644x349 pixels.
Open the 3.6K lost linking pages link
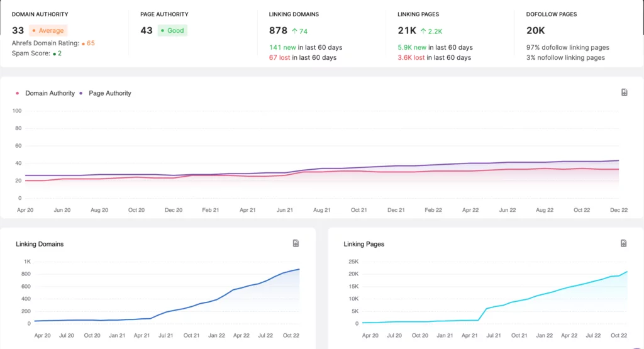[411, 58]
